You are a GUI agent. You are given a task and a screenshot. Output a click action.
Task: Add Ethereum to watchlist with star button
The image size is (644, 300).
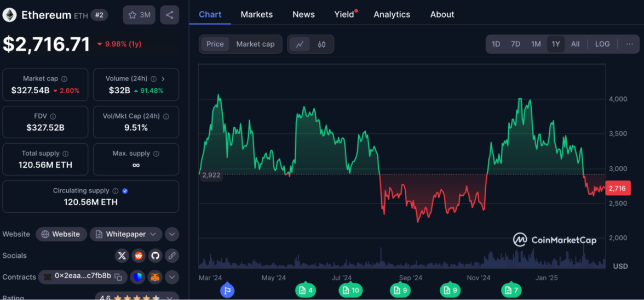click(139, 15)
